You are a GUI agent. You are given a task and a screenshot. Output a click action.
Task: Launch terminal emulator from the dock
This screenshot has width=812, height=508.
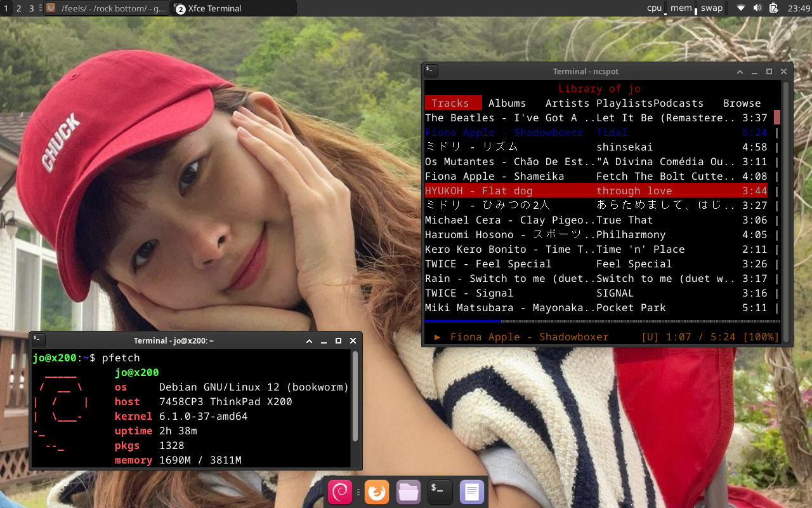(x=440, y=492)
